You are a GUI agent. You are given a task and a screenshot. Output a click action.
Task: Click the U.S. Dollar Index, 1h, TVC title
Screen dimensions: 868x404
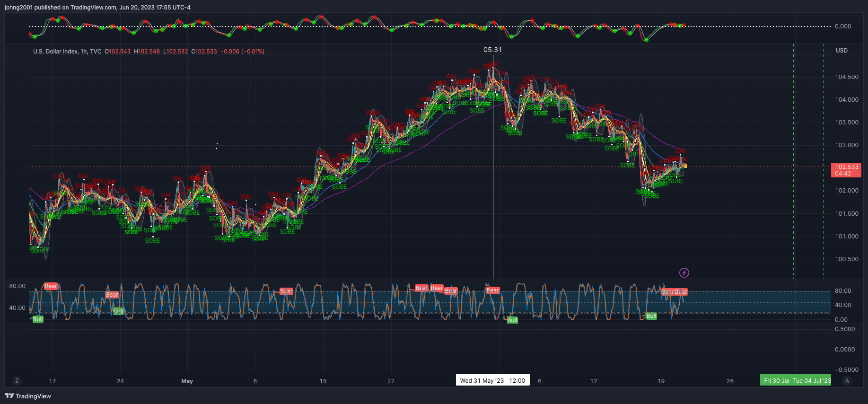click(x=67, y=51)
